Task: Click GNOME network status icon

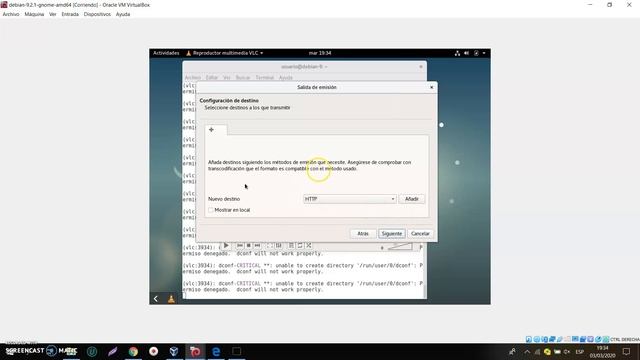Action: coord(457,53)
